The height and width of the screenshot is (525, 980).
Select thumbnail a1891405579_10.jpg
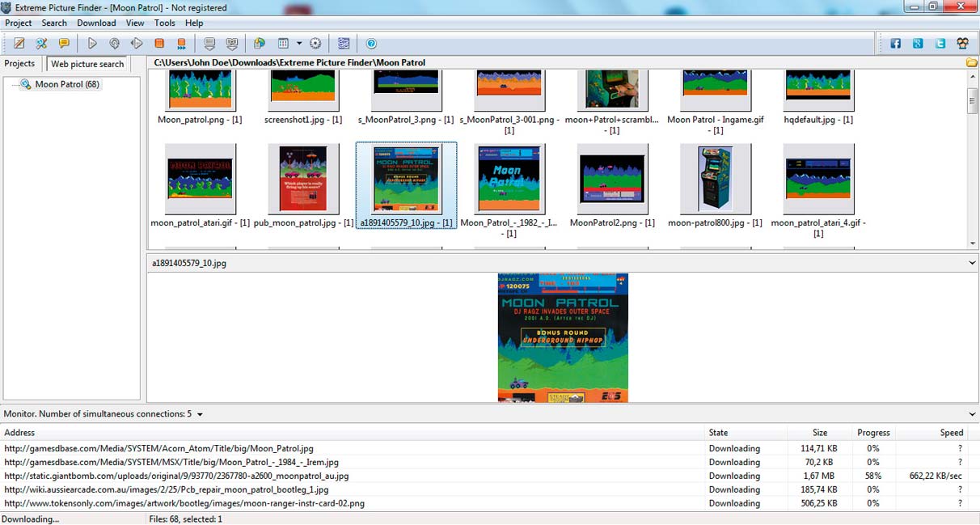pos(406,185)
